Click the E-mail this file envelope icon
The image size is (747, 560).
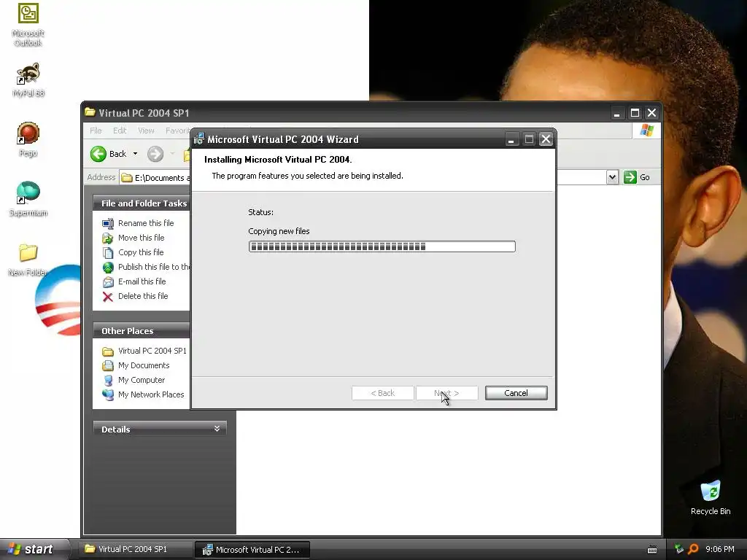pyautogui.click(x=108, y=282)
